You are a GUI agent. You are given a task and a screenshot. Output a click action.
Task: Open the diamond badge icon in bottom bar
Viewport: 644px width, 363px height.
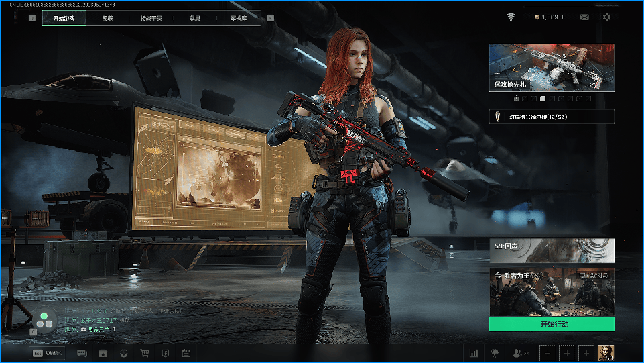[123, 353]
